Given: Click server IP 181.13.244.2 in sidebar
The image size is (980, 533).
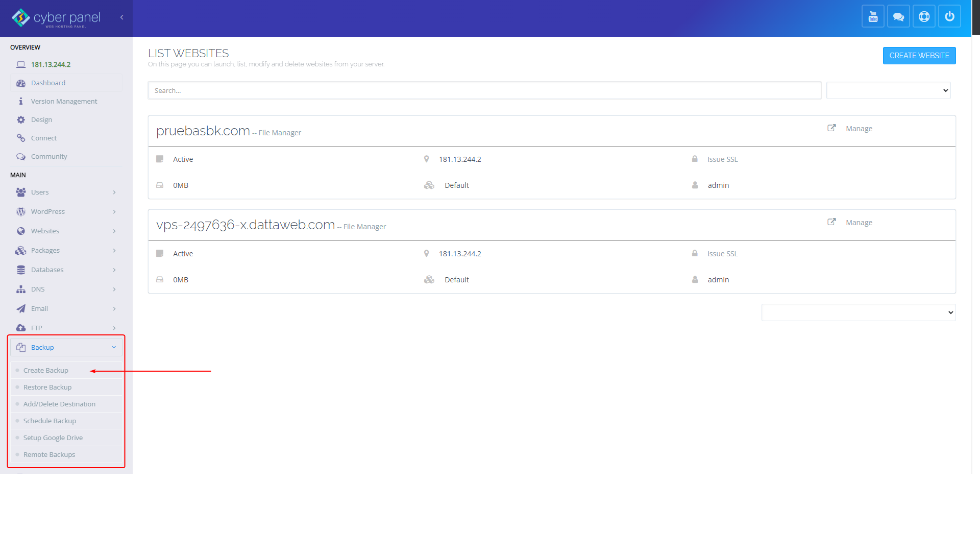Looking at the screenshot, I should pyautogui.click(x=51, y=65).
